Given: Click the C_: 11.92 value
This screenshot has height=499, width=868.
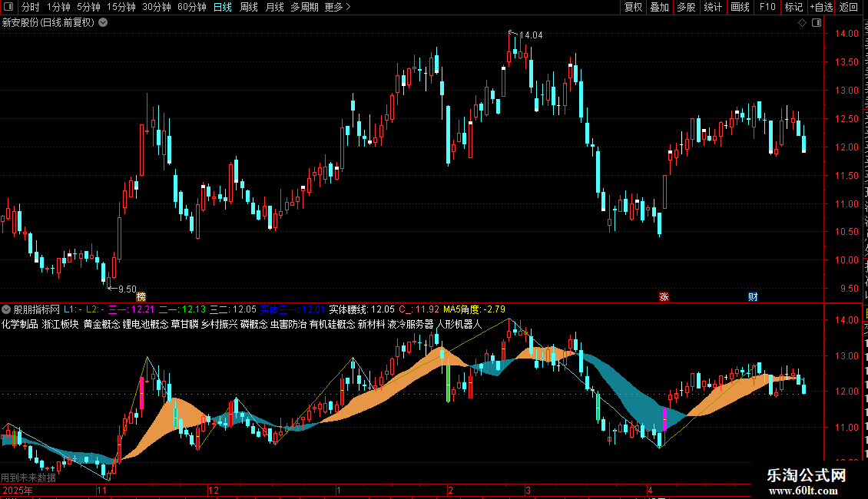Looking at the screenshot, I should point(419,309).
